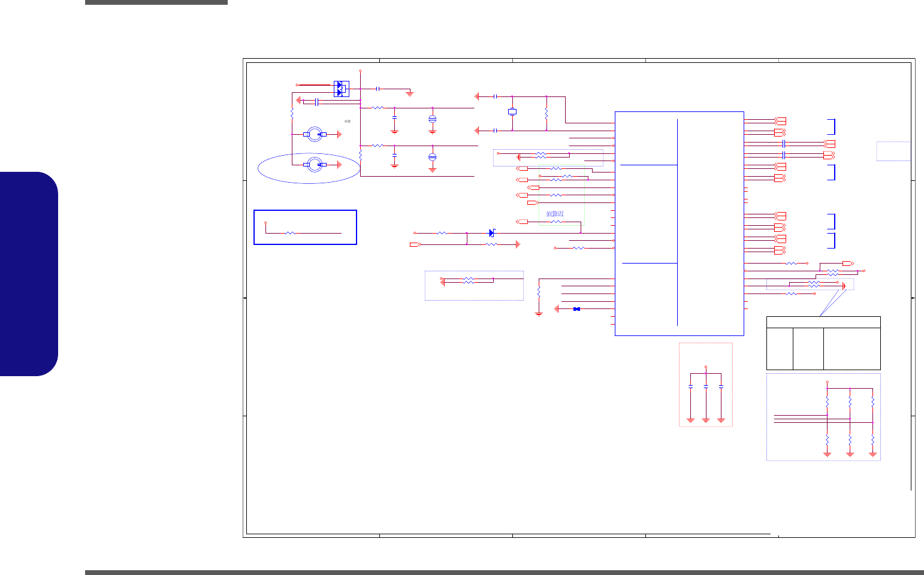Click the dark blue chapter tab on the left margin
The height and width of the screenshot is (575, 924).
(x=29, y=274)
